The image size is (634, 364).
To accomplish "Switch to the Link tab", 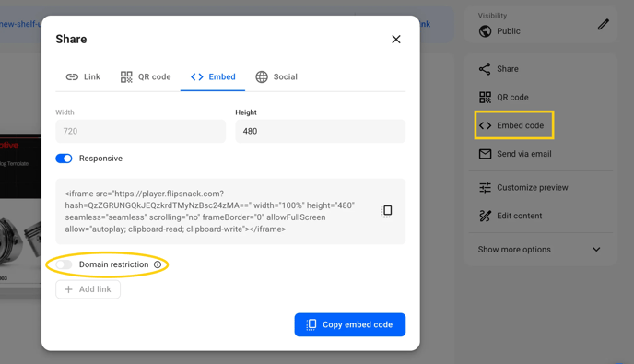I will pos(83,76).
